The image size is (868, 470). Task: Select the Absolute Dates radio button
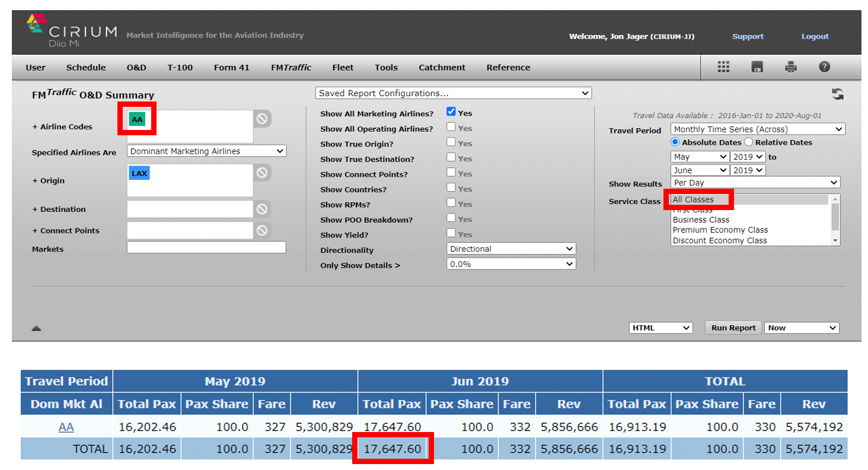[x=675, y=142]
